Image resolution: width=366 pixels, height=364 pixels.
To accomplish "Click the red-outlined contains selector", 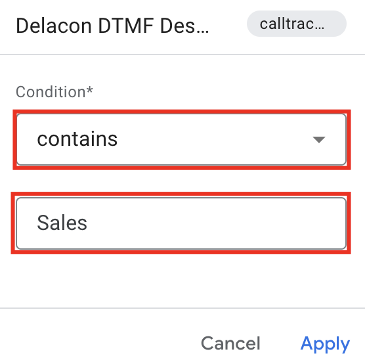I will pos(181,139).
